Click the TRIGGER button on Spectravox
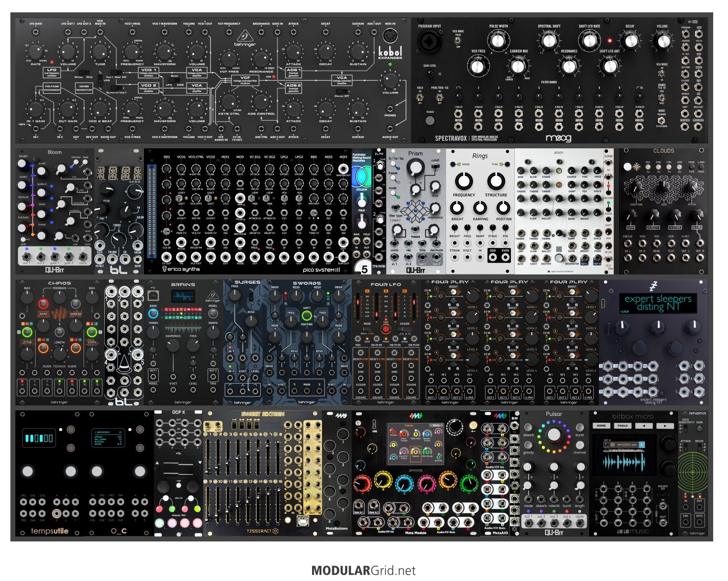The height and width of the screenshot is (581, 728). pos(430,120)
